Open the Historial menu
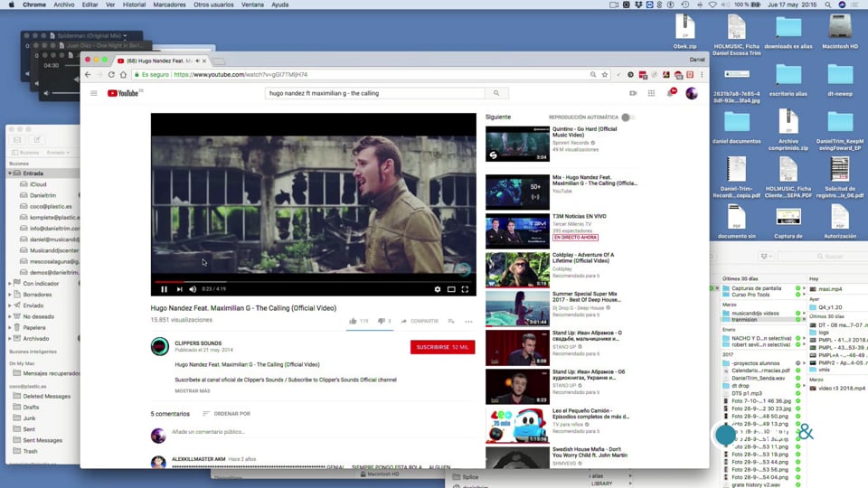The height and width of the screenshot is (488, 868). 134,5
